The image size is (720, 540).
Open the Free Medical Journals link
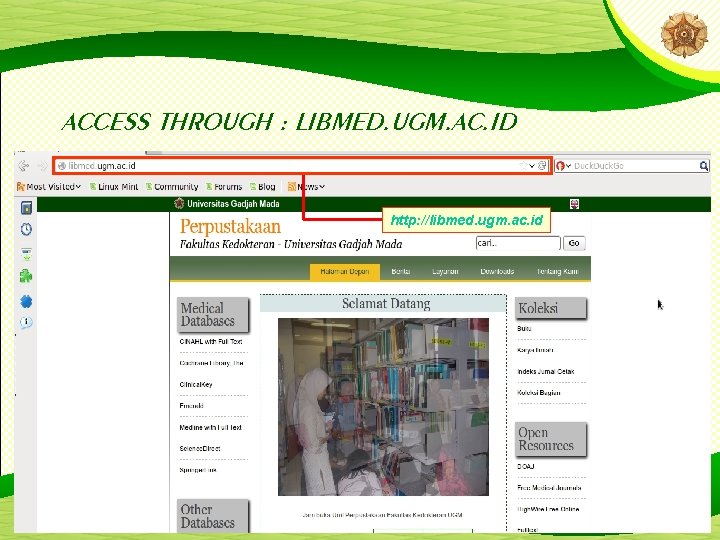549,488
